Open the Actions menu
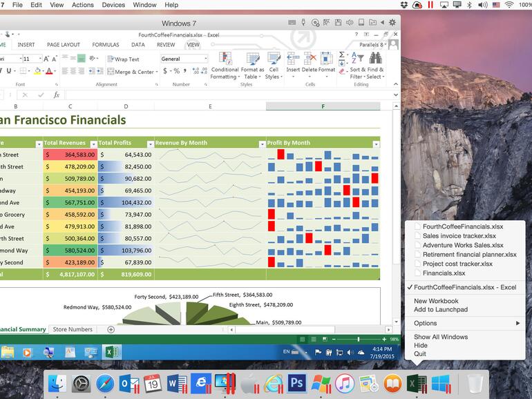The image size is (532, 399). coord(82,5)
